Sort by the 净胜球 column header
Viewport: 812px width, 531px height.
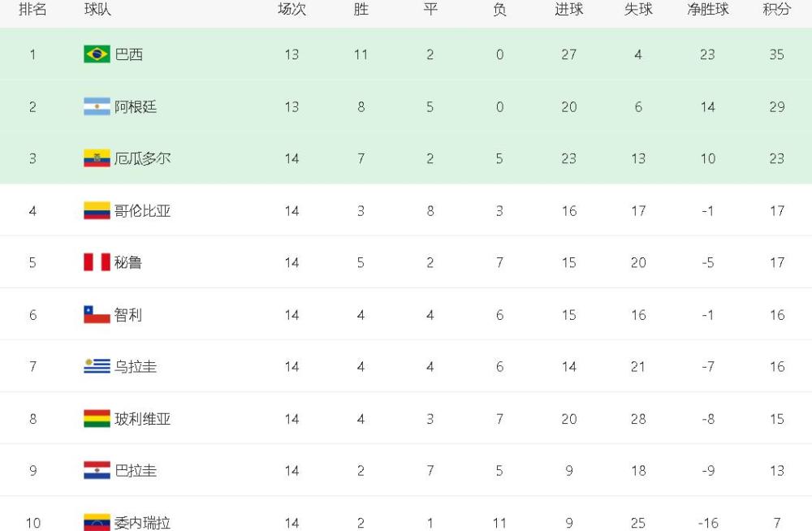click(708, 9)
